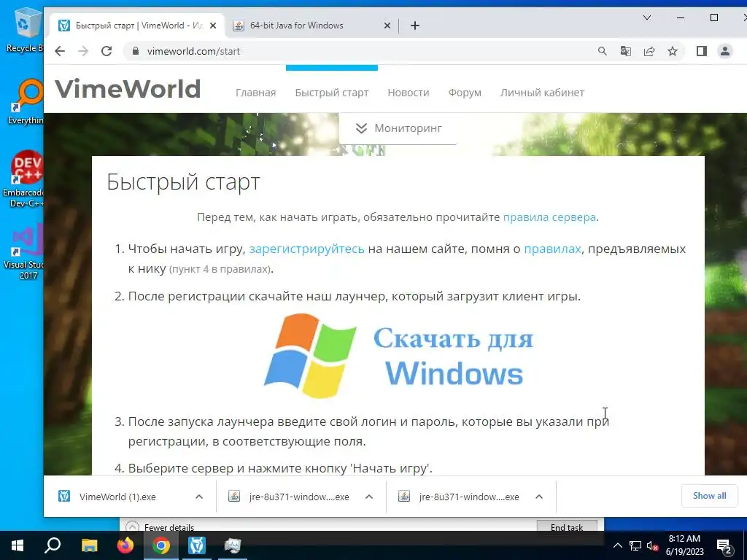Open the Быстрый старт menu item

click(x=332, y=93)
